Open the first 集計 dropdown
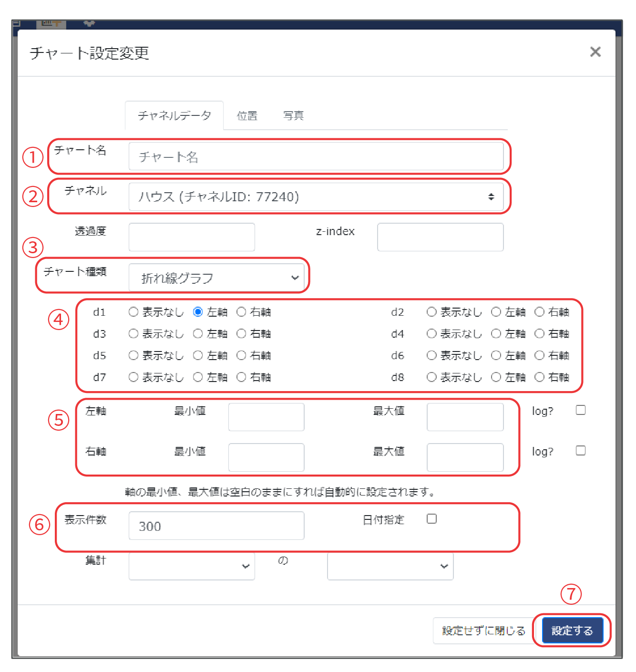Viewport: 636px width, 672px height. click(x=192, y=566)
